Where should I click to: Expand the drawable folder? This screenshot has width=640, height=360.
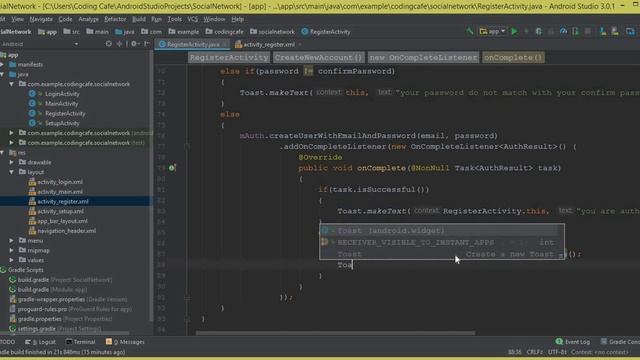[x=11, y=162]
